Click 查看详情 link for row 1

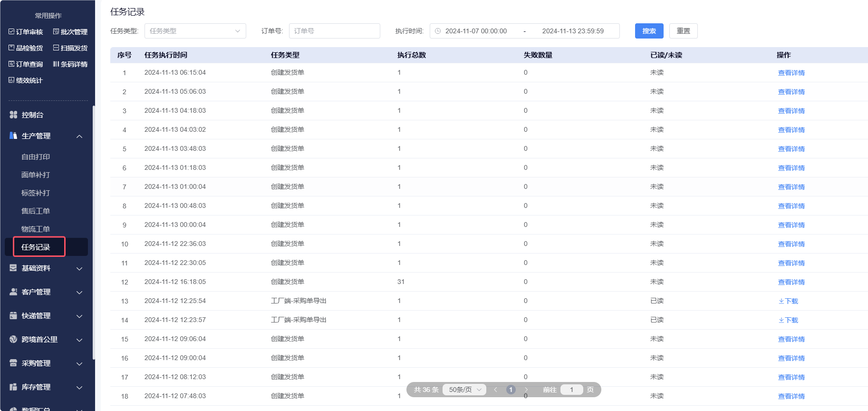pyautogui.click(x=791, y=73)
